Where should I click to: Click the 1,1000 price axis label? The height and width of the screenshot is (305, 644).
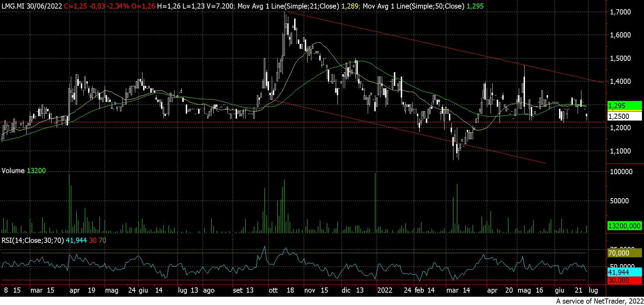point(620,151)
